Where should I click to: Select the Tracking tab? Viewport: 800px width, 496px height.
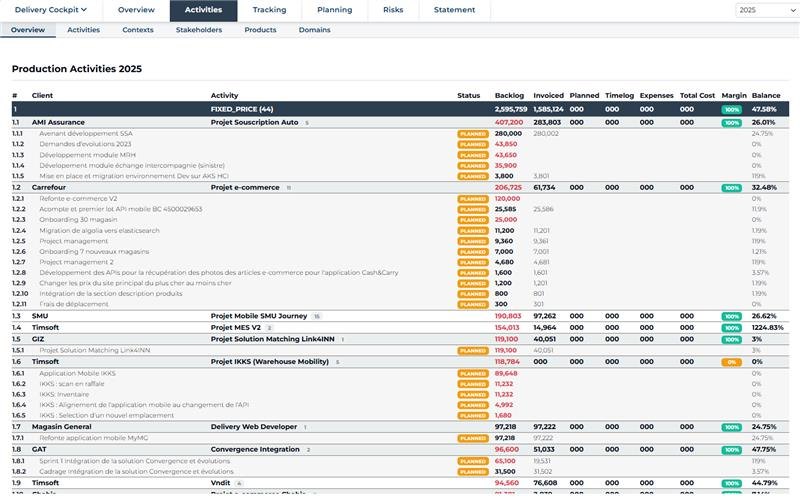pos(269,10)
